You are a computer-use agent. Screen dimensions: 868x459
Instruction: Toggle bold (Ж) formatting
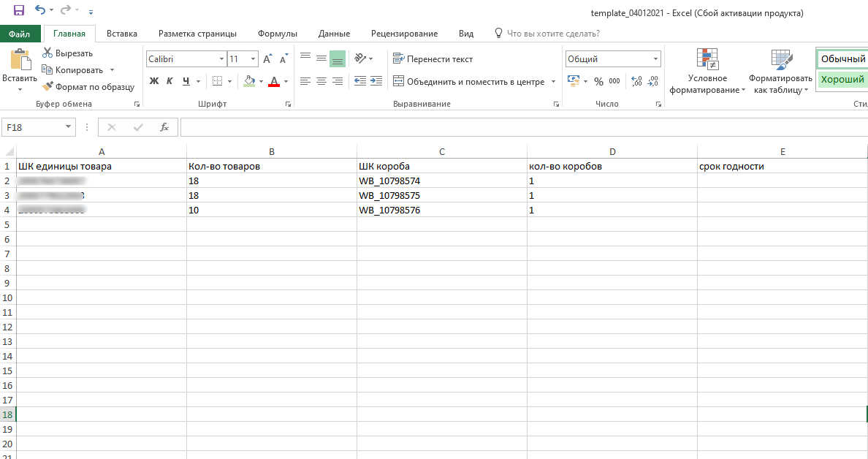click(154, 81)
